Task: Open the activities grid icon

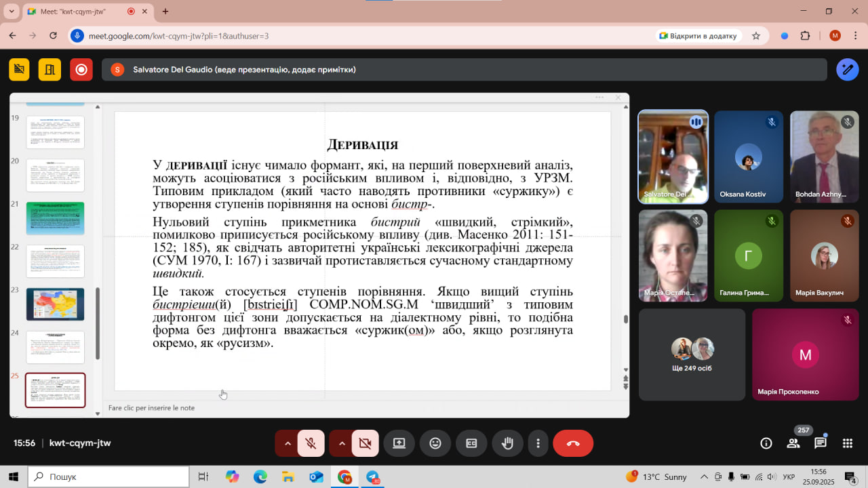Action: tap(848, 443)
